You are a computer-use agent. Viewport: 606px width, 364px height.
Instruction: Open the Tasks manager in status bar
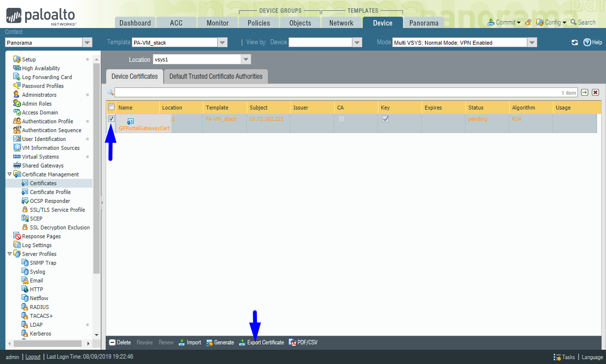pos(564,357)
